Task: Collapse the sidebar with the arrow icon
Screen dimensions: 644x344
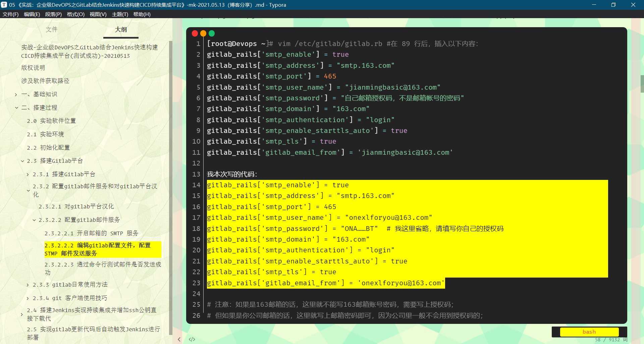Action: 179,339
